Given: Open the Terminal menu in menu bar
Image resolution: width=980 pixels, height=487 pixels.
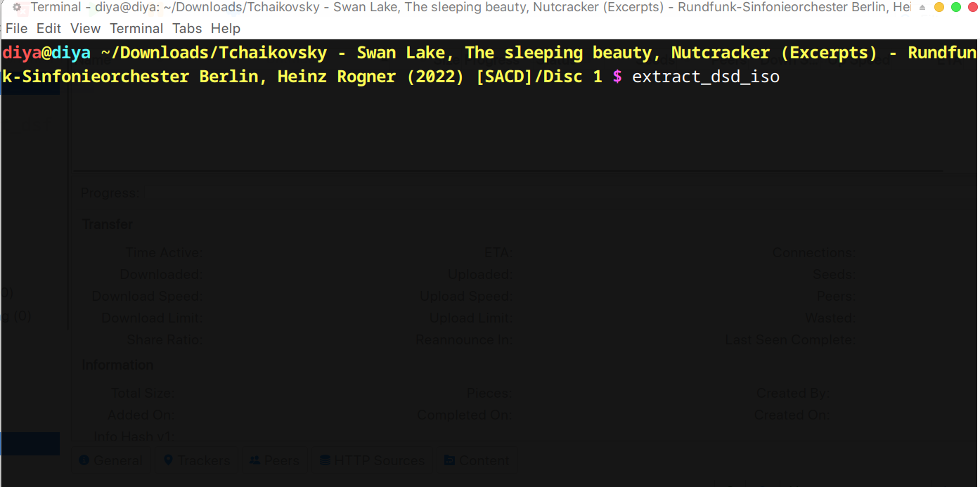Looking at the screenshot, I should tap(137, 29).
